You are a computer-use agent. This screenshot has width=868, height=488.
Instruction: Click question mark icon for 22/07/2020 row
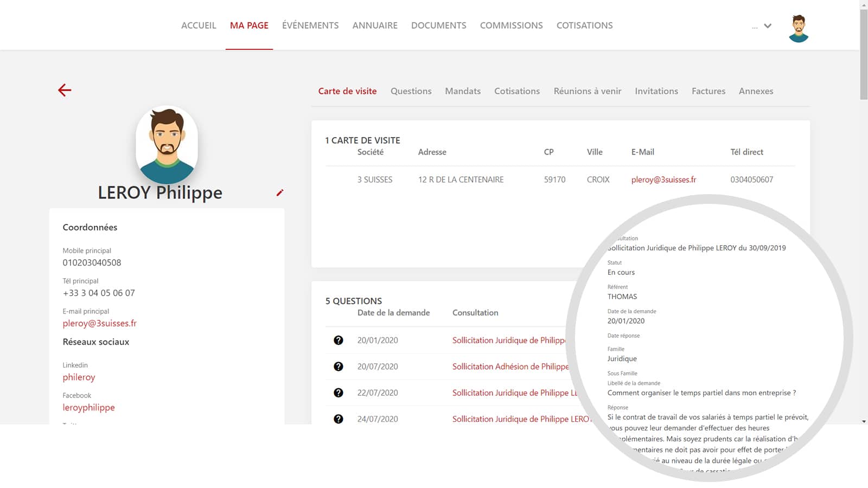coord(339,393)
